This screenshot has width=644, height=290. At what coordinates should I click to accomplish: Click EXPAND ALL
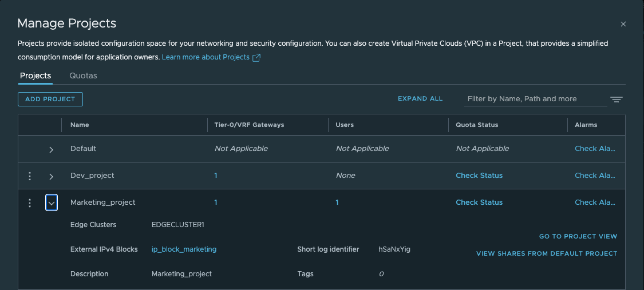420,98
